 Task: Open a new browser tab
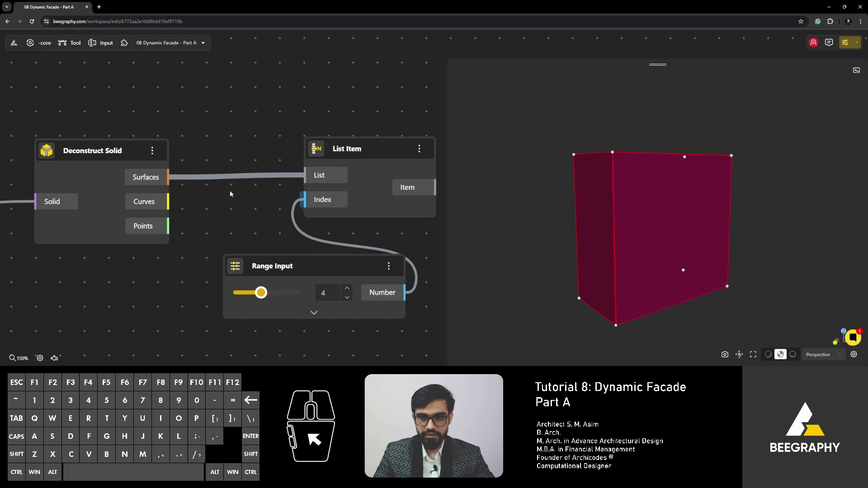99,7
